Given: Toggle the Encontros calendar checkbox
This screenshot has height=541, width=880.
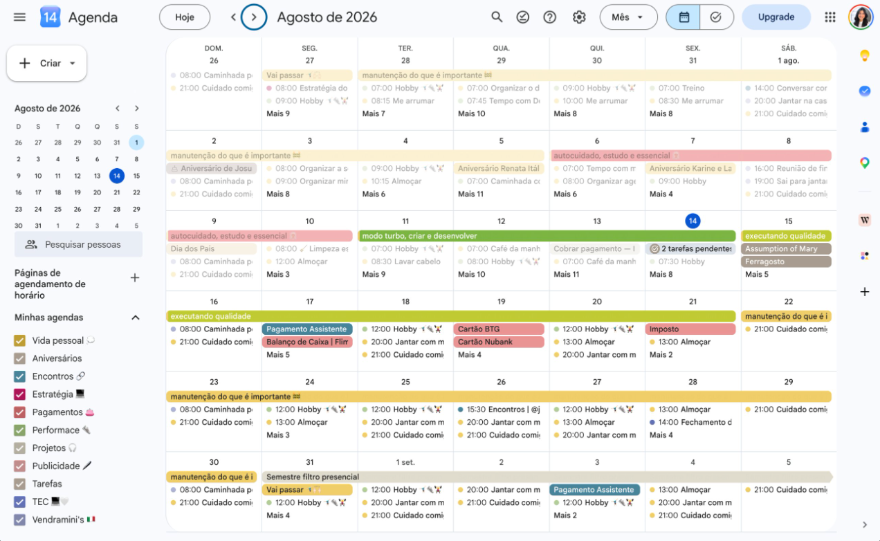Looking at the screenshot, I should (20, 377).
